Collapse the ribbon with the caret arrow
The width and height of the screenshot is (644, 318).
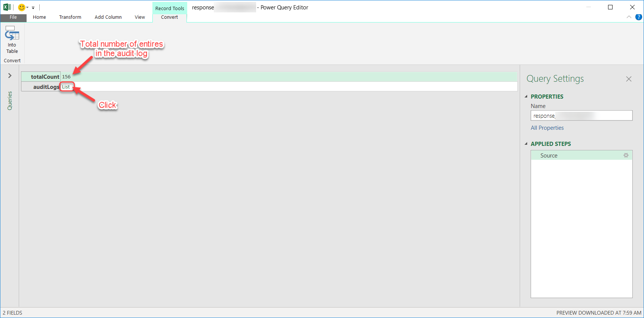[629, 17]
